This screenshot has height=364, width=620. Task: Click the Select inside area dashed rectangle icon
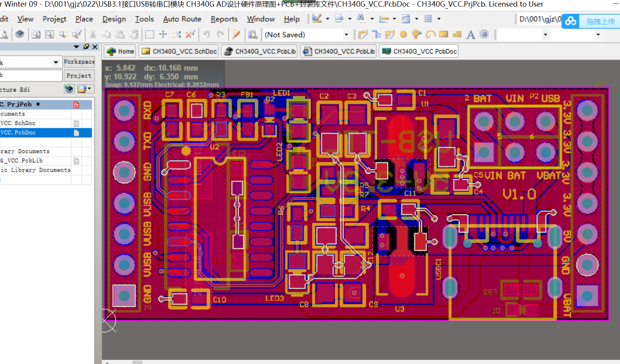pos(149,34)
